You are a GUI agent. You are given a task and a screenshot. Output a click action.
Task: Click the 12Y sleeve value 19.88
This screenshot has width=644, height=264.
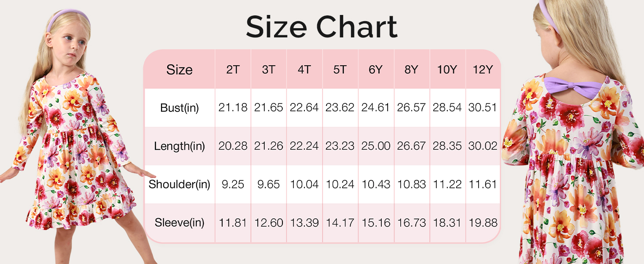pyautogui.click(x=483, y=223)
